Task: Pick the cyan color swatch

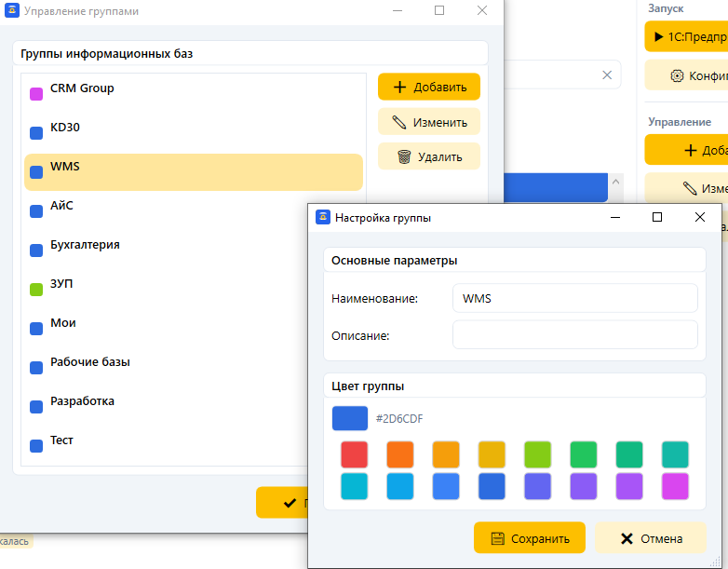Action: 355,486
